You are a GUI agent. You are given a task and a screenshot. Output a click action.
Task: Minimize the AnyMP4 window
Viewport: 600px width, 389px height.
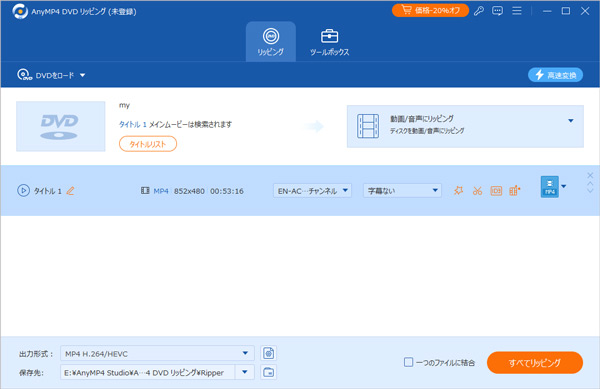coord(547,11)
